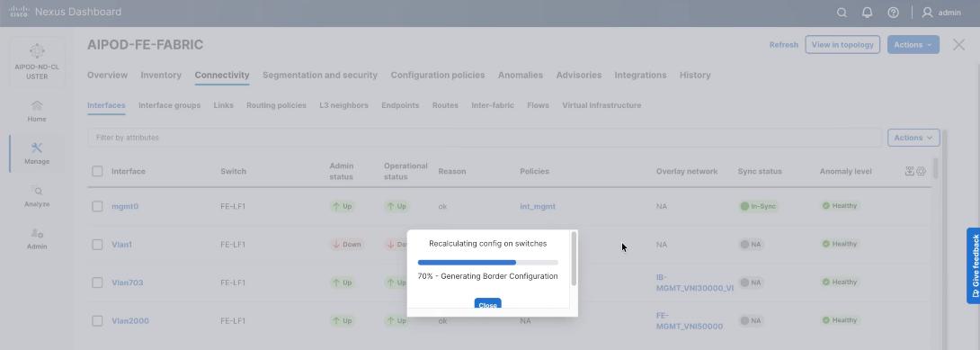
Task: Click Interface column header
Action: [x=129, y=171]
